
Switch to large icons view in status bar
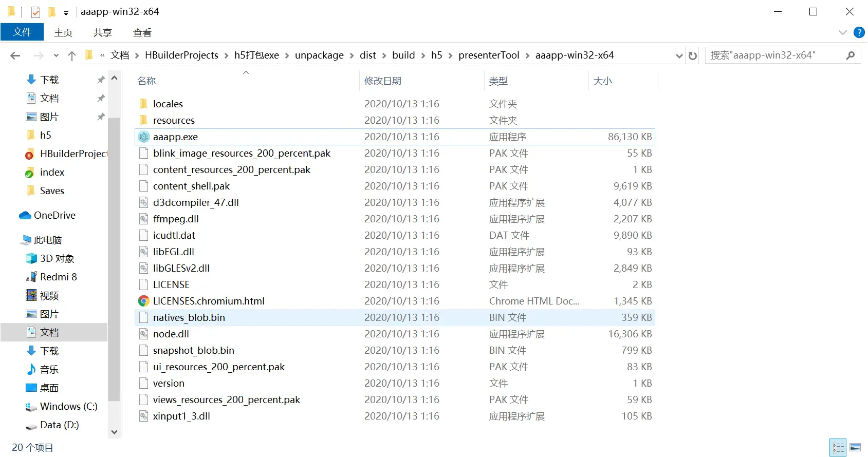[x=855, y=447]
